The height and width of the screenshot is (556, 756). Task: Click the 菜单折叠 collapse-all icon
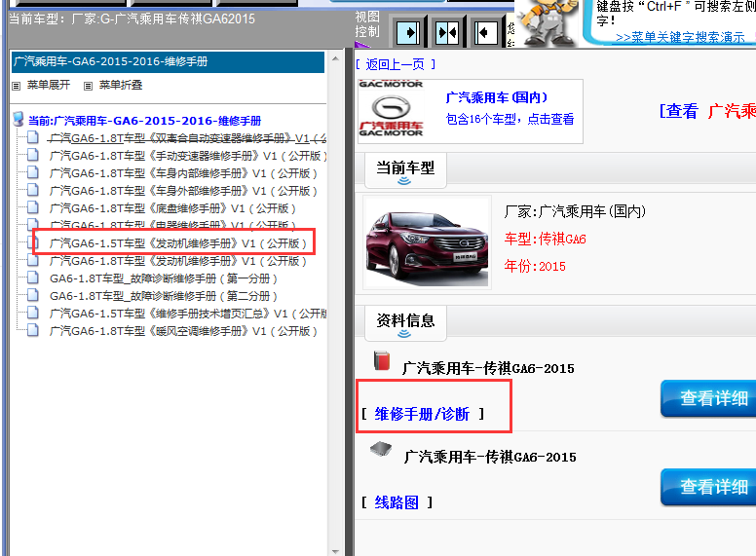point(88,86)
